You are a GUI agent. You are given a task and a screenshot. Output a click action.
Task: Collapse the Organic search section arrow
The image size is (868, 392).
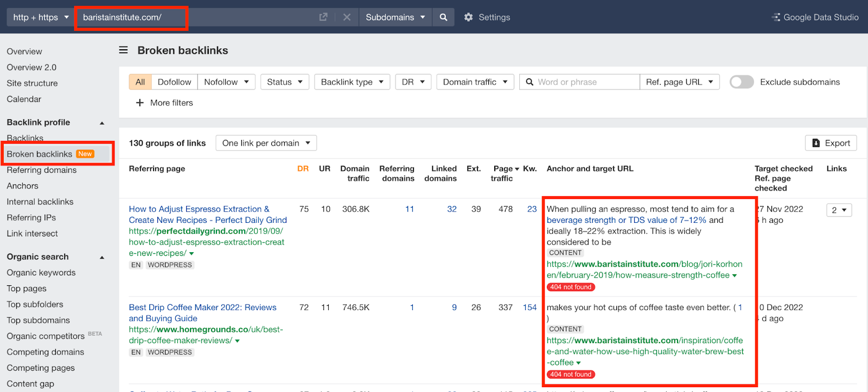tap(102, 258)
